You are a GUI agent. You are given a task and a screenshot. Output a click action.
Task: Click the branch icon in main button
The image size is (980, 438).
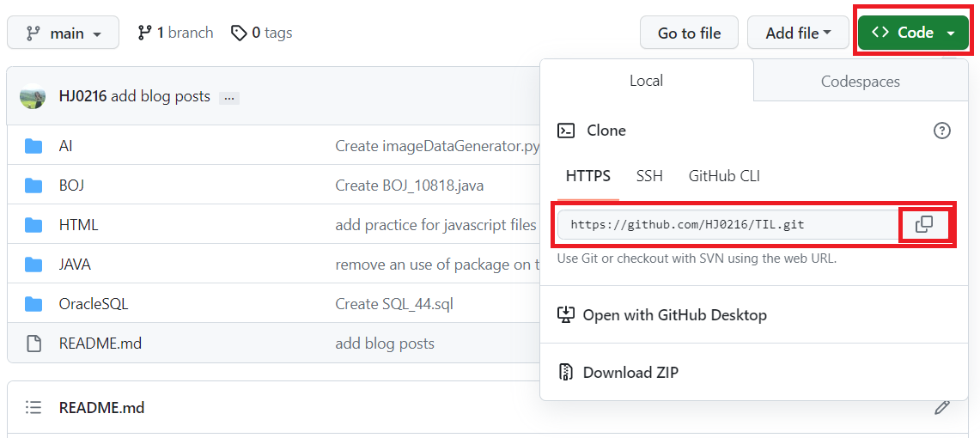coord(33,33)
